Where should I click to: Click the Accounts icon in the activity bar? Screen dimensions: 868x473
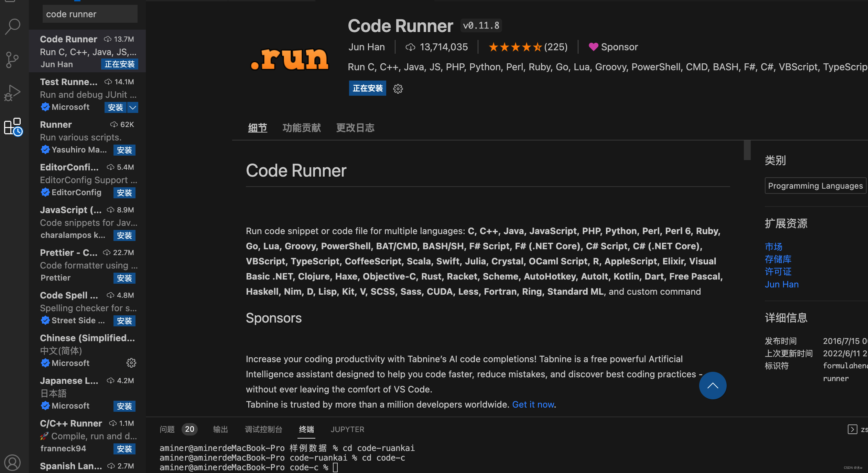tap(13, 463)
